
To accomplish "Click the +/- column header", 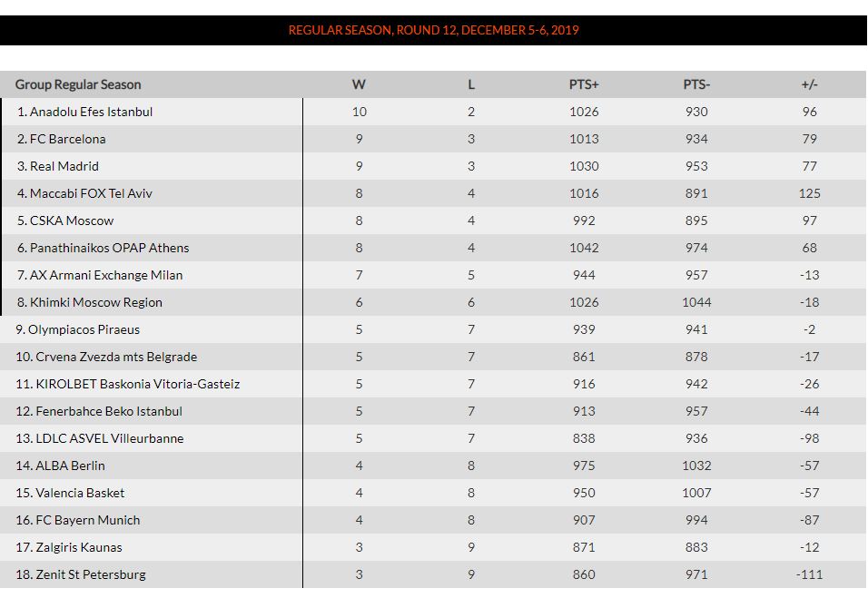I will [x=809, y=84].
